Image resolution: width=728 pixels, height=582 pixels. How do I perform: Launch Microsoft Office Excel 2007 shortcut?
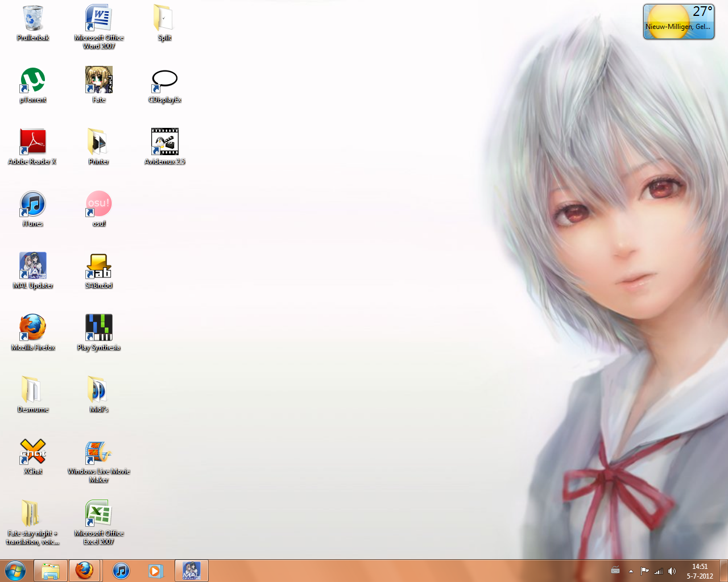pyautogui.click(x=99, y=523)
